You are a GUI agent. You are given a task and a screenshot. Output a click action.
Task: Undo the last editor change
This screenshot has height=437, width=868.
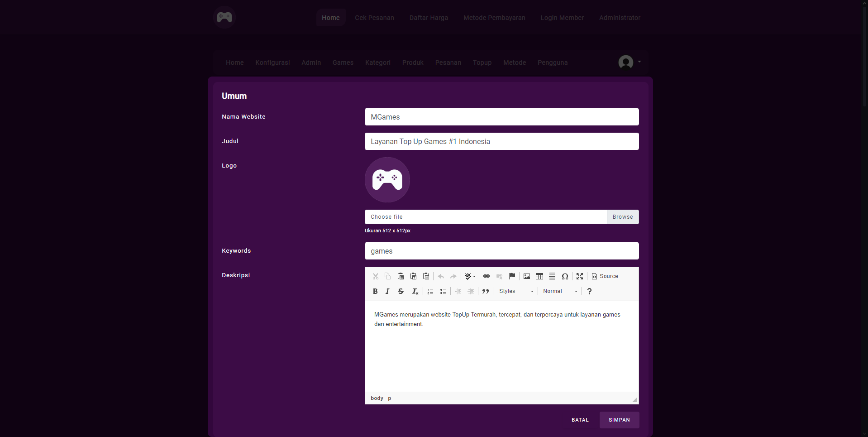tap(441, 276)
